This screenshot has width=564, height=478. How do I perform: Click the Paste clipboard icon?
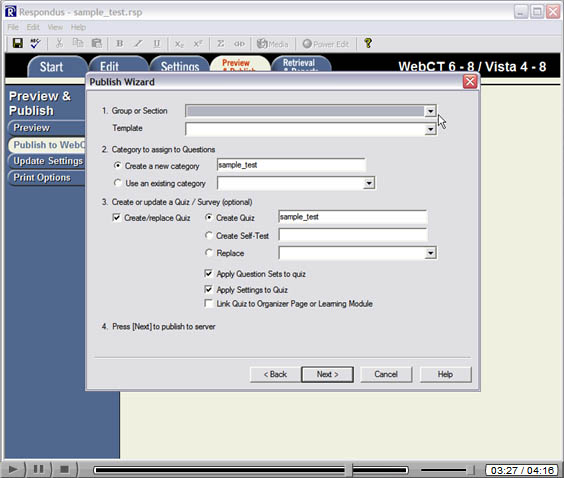tap(96, 44)
